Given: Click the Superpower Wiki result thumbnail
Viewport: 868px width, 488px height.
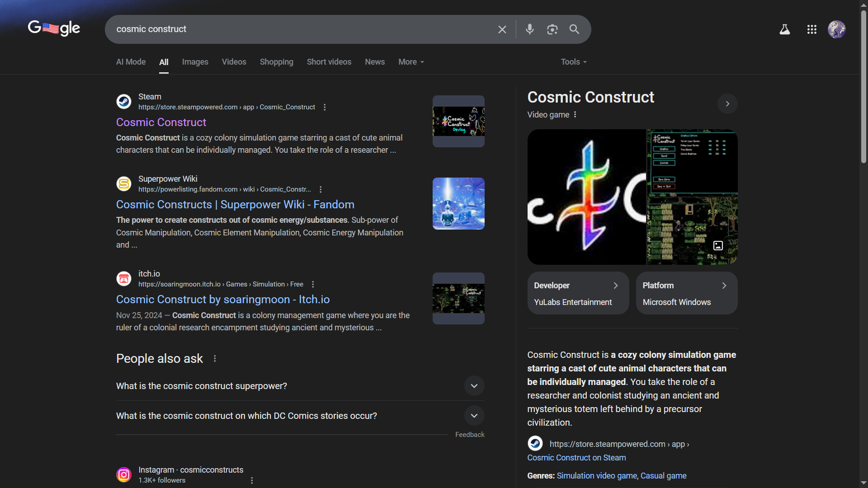Looking at the screenshot, I should coord(458,203).
